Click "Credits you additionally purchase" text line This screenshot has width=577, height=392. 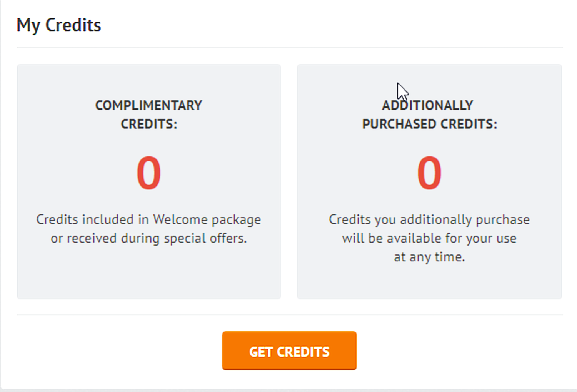[429, 219]
